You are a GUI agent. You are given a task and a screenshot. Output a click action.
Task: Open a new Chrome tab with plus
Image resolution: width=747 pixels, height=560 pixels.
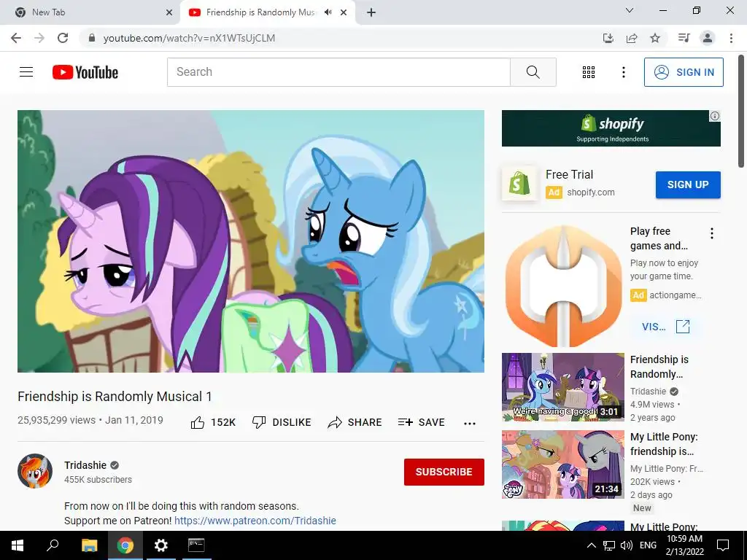pos(371,12)
